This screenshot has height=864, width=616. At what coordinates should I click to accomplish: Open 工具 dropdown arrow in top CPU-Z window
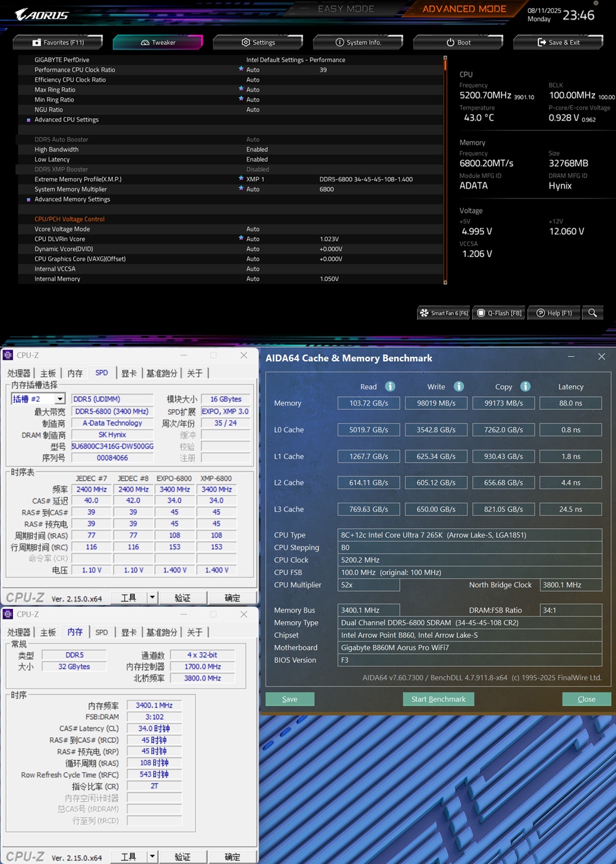tap(152, 598)
